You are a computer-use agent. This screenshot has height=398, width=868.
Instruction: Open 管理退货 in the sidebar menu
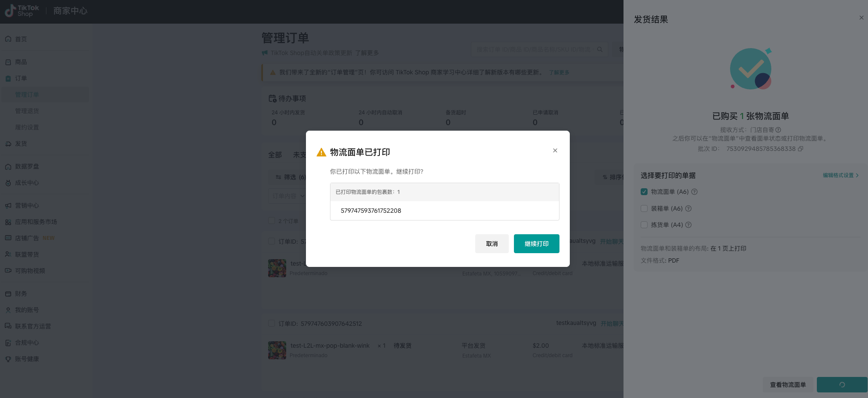coord(27,111)
